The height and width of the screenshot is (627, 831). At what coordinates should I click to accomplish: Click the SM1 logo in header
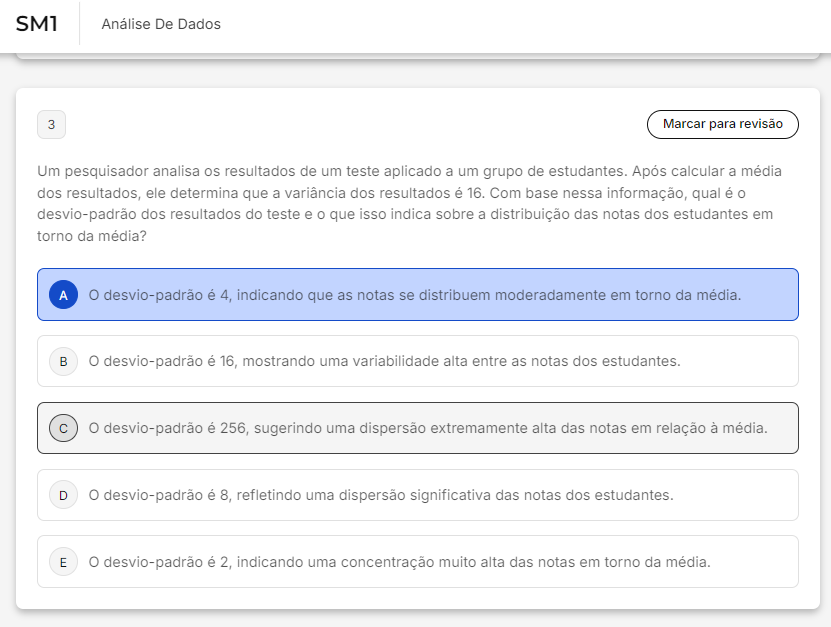(36, 24)
